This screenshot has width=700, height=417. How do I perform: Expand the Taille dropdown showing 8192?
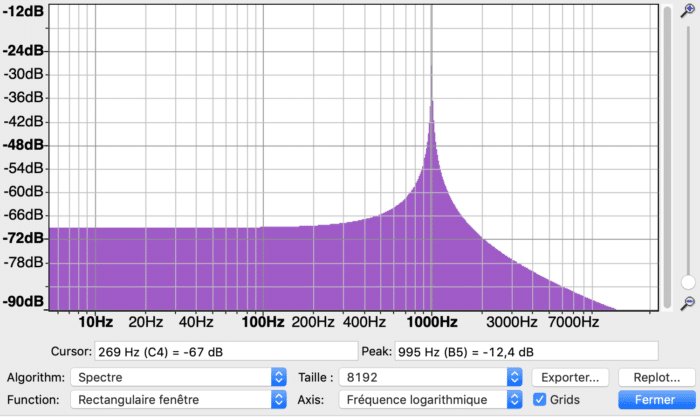431,377
